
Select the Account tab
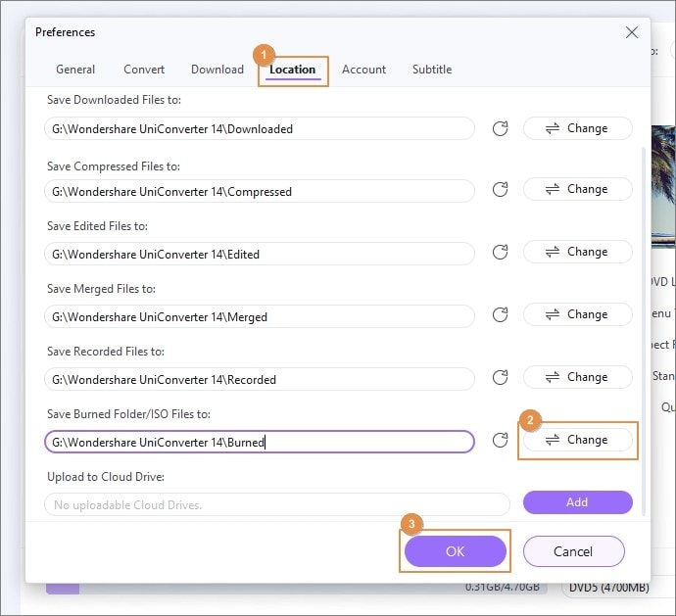[x=363, y=70]
